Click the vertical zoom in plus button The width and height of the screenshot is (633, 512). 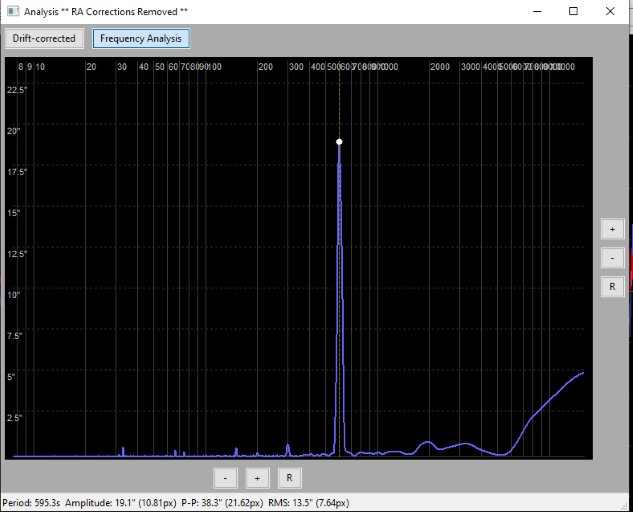pyautogui.click(x=612, y=229)
